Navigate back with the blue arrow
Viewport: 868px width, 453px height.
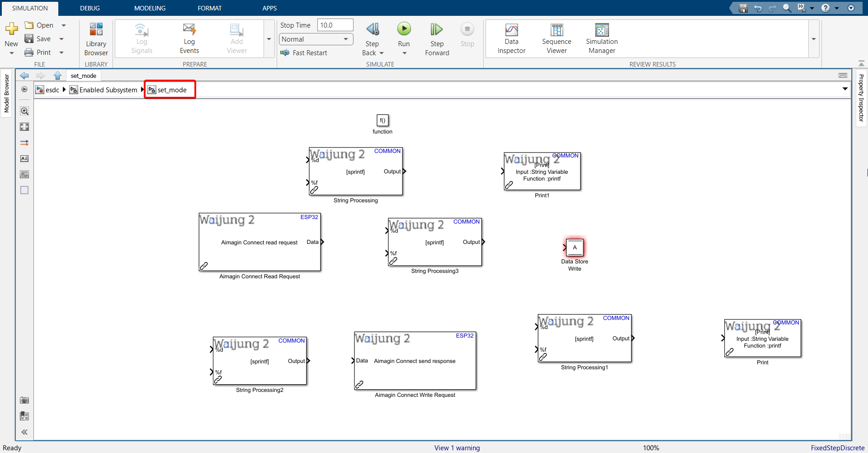pos(24,76)
